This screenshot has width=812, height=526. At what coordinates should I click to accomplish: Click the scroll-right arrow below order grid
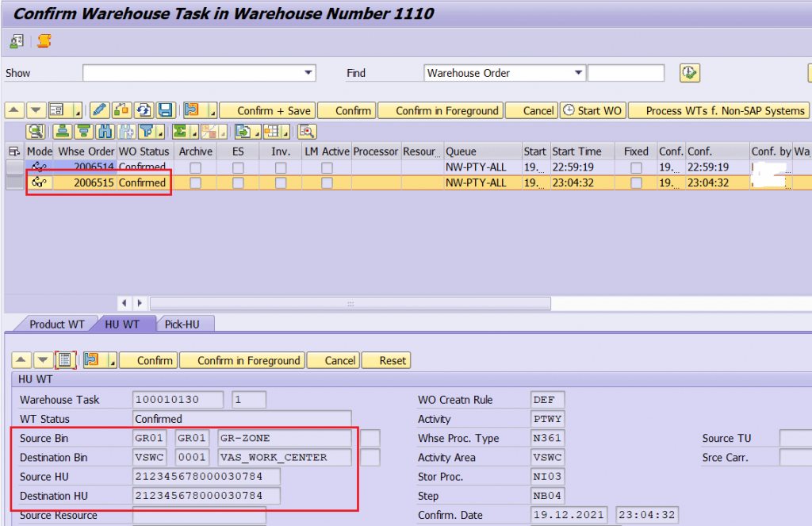(140, 303)
